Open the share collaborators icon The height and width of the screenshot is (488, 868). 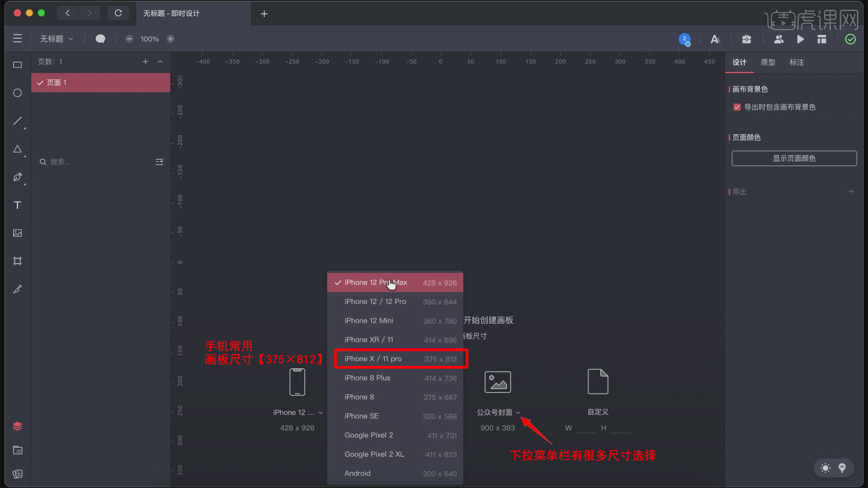778,39
